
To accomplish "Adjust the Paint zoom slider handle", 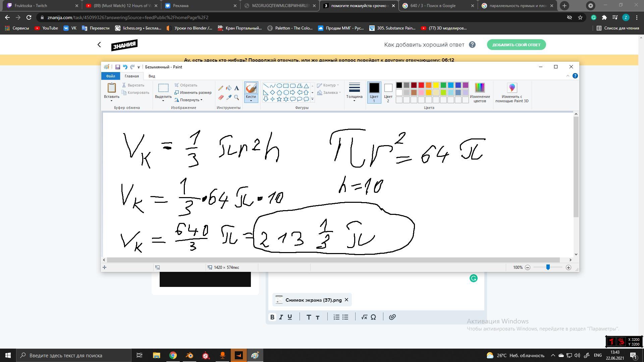I will coord(548,267).
